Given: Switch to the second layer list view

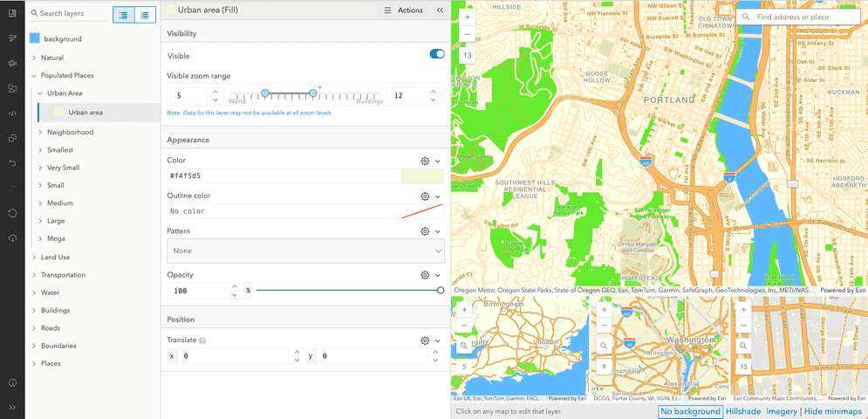Looking at the screenshot, I should coord(145,15).
